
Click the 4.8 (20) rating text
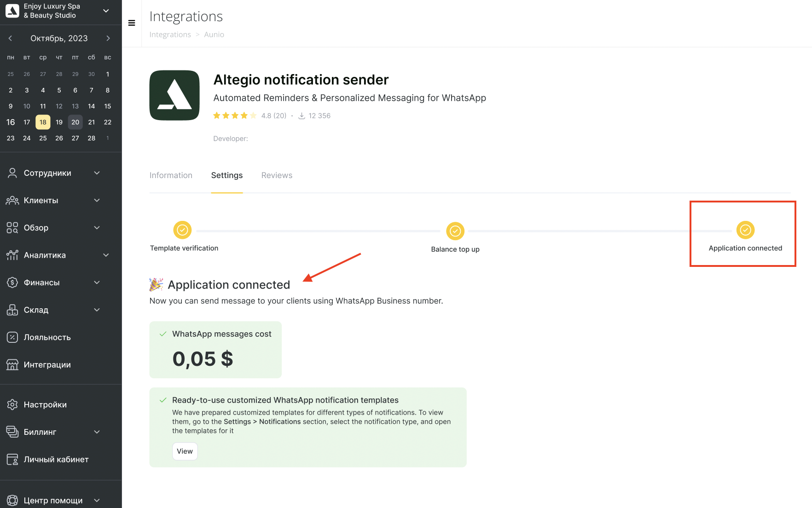[x=274, y=116]
